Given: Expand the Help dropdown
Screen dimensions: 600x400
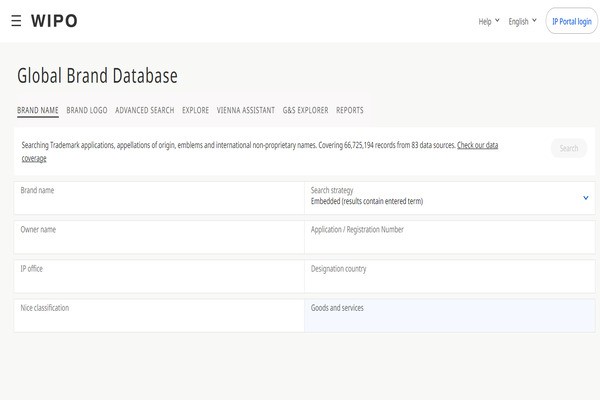Looking at the screenshot, I should (x=488, y=21).
